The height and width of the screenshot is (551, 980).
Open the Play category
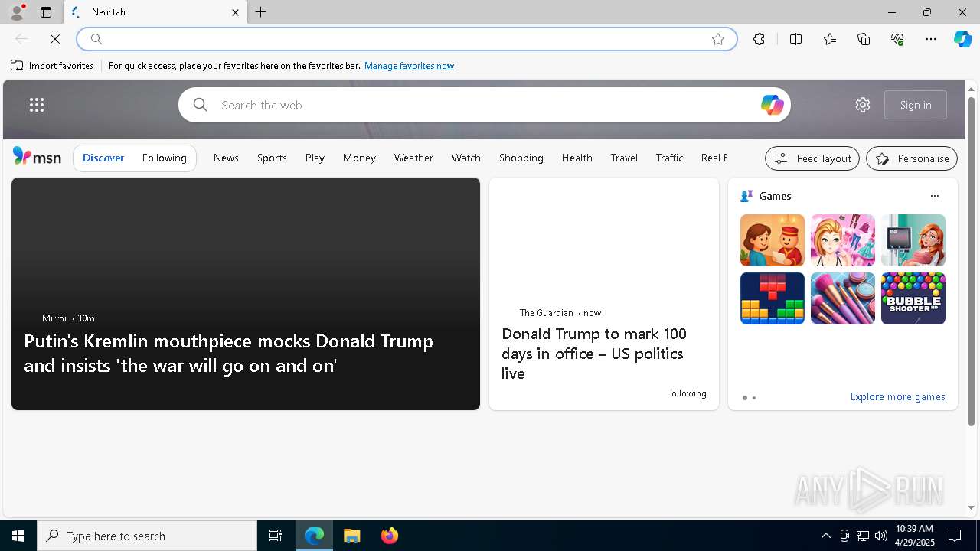(x=315, y=158)
